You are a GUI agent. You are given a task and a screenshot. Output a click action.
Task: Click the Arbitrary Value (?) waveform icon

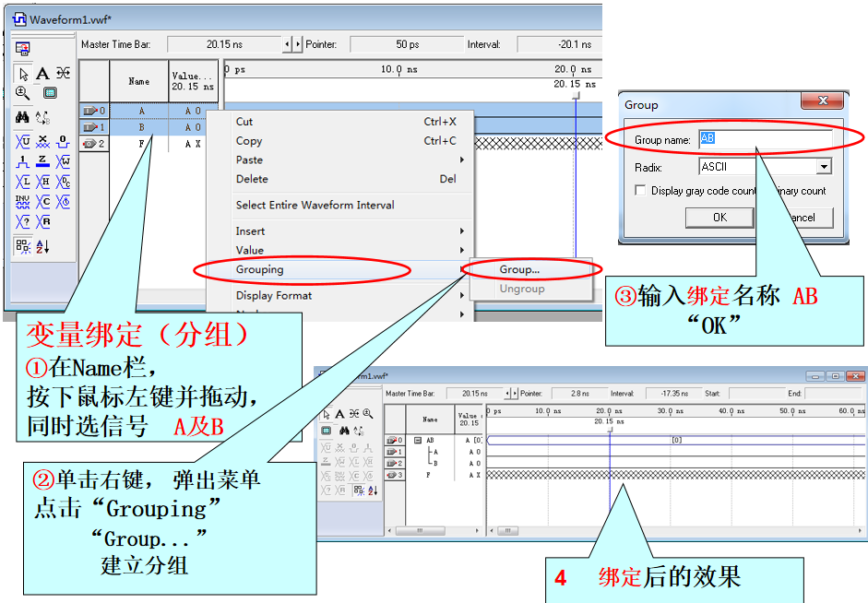click(x=23, y=222)
